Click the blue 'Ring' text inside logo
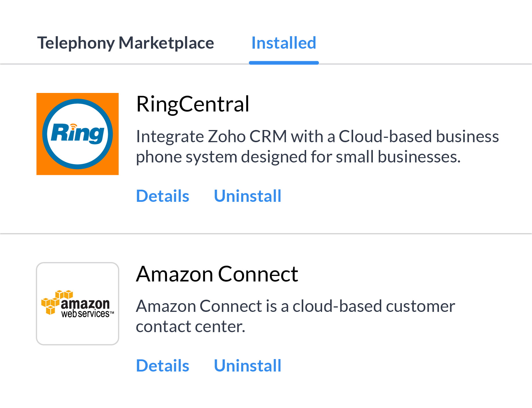Viewport: 532px width, 408px height. pyautogui.click(x=77, y=134)
